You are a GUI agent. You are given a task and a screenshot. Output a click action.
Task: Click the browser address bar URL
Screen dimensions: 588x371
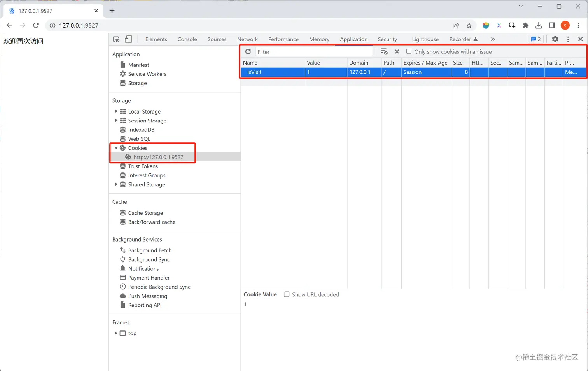point(79,25)
